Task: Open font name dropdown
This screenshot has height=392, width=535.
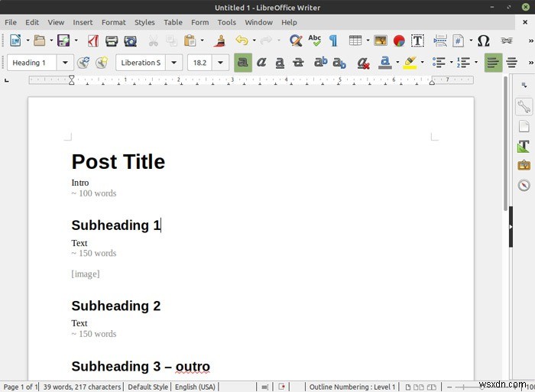Action: coord(174,63)
